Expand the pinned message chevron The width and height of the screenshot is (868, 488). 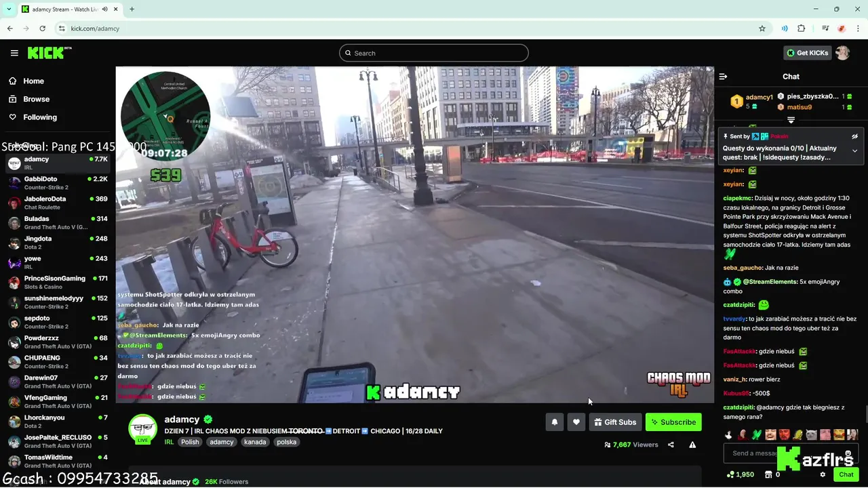(x=855, y=150)
